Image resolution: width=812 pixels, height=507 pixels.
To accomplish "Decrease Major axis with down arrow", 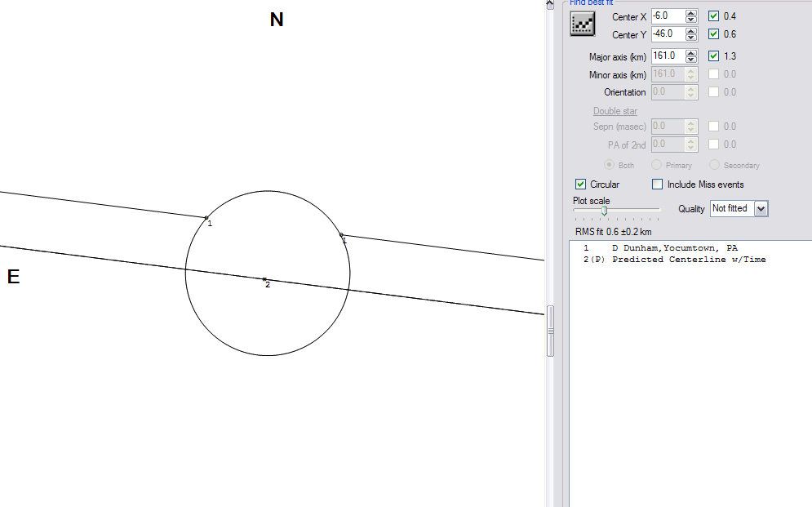I will tap(691, 59).
